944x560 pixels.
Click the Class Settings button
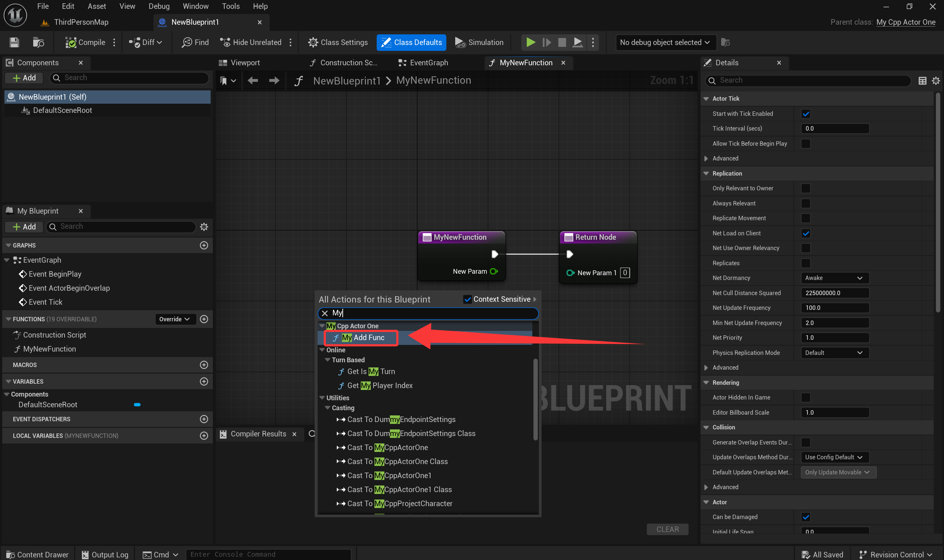click(x=338, y=42)
